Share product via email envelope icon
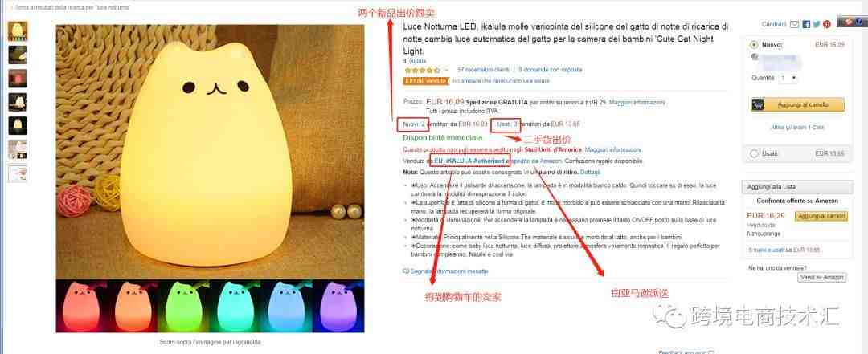Viewport: 868px width, 354px height. click(794, 24)
